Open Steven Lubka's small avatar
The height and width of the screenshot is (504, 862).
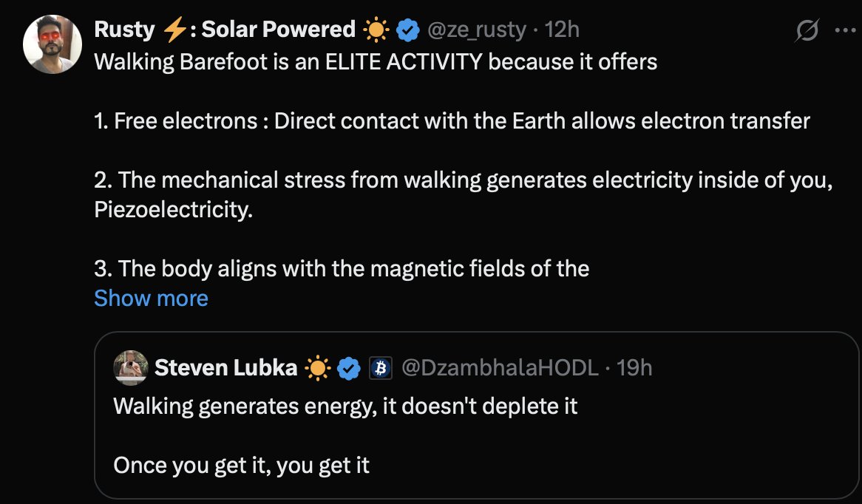pos(130,367)
